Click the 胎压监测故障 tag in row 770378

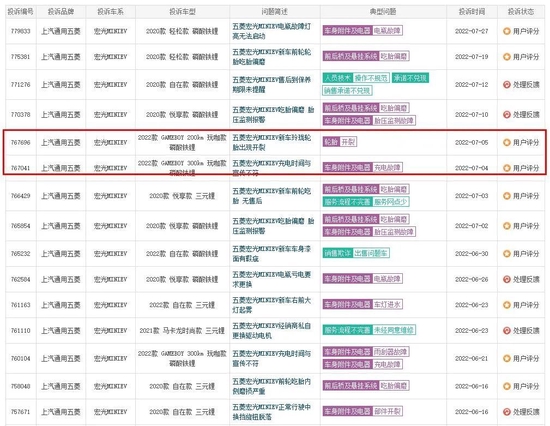394,120
